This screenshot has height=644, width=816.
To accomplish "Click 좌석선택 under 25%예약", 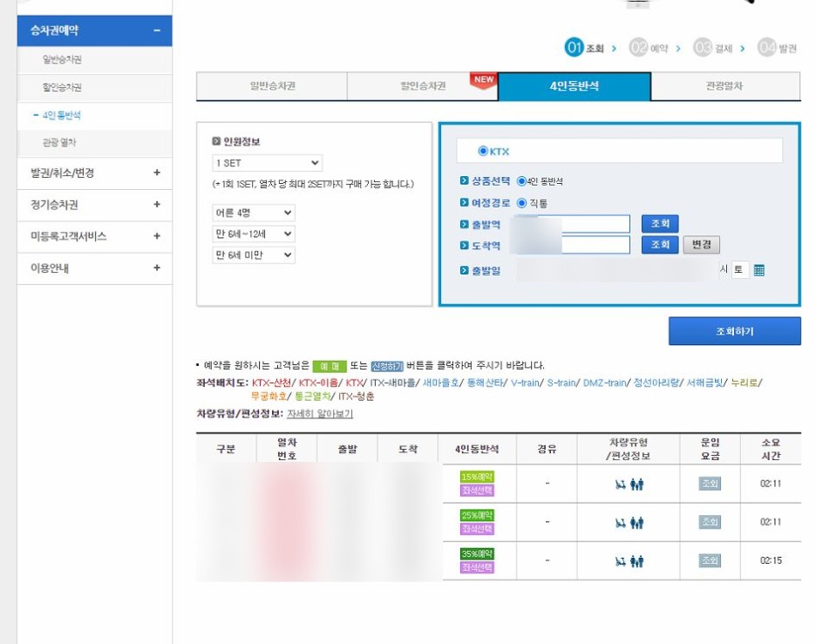I will [477, 528].
